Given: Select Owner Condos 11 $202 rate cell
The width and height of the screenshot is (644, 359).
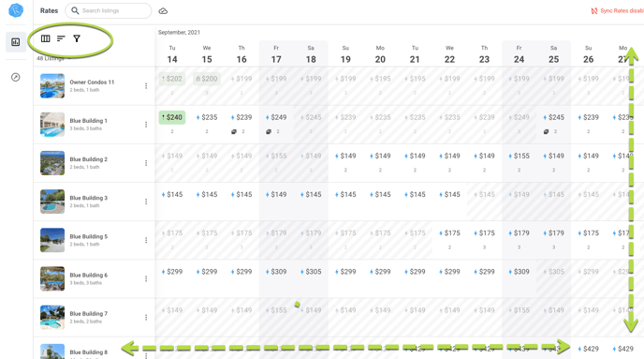Looking at the screenshot, I should pyautogui.click(x=172, y=79).
